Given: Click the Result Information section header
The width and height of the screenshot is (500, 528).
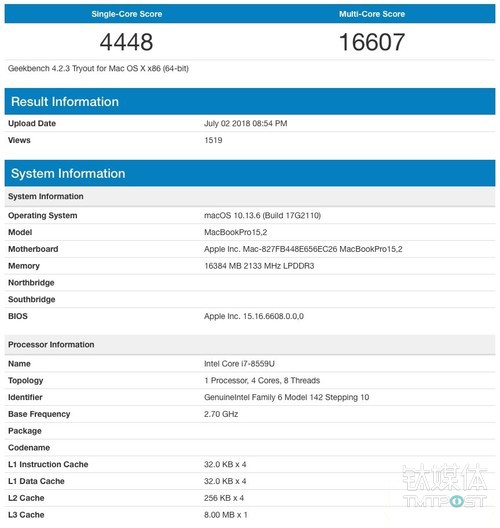Looking at the screenshot, I should coord(250,101).
